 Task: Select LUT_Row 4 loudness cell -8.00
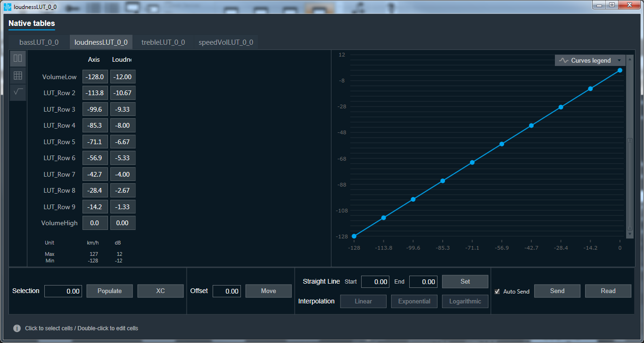pos(123,126)
